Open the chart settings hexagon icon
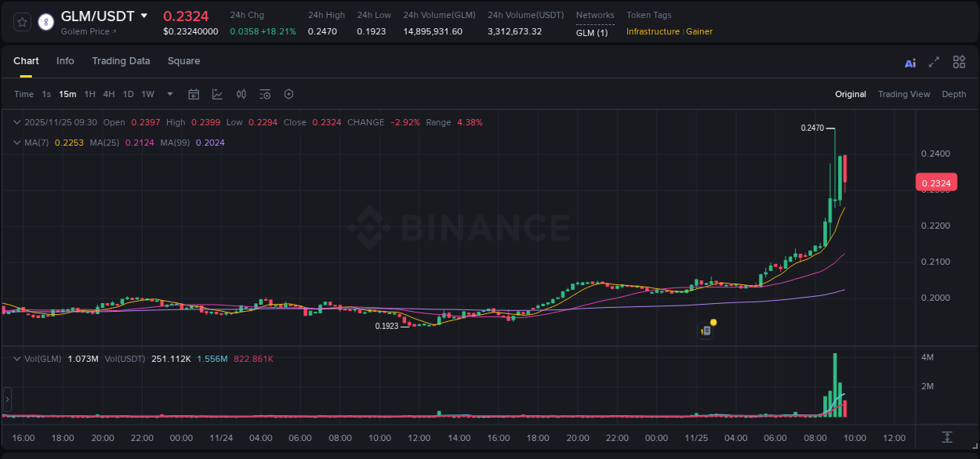Viewport: 980px width, 459px height. [x=289, y=94]
